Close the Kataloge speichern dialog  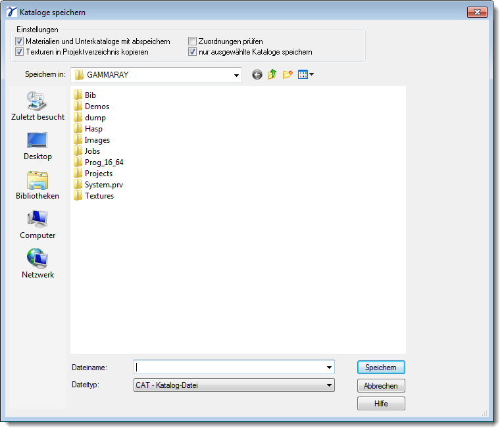pyautogui.click(x=477, y=12)
